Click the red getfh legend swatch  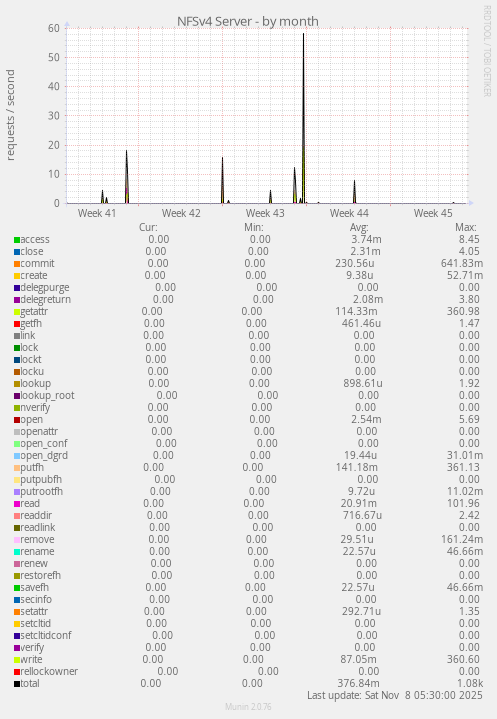(17, 324)
